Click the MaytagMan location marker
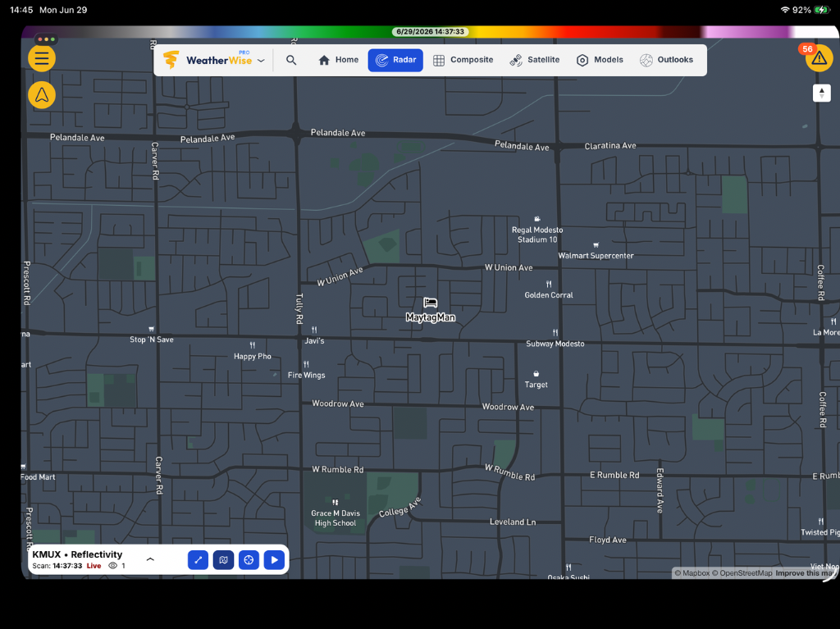 point(430,310)
